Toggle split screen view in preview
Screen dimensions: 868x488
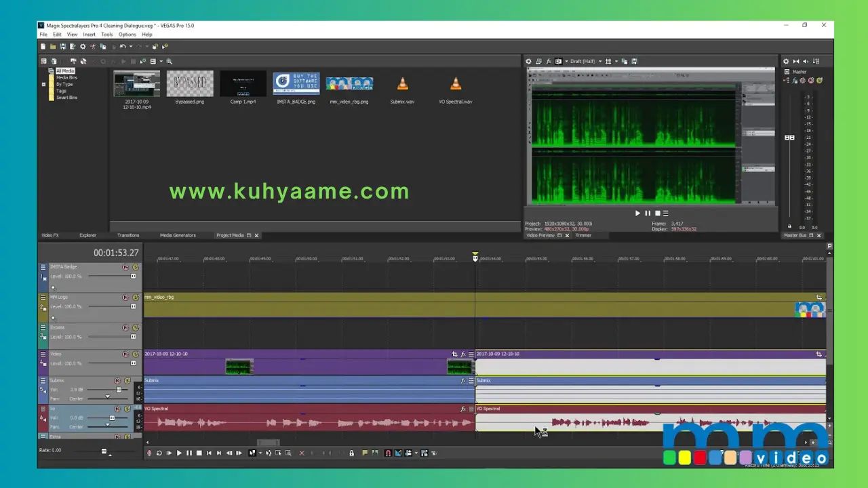tap(558, 61)
